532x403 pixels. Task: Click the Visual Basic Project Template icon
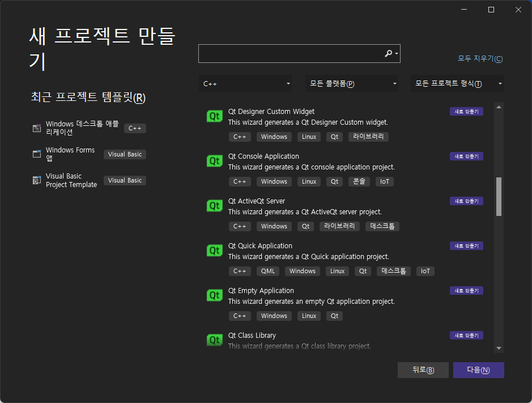pos(37,180)
